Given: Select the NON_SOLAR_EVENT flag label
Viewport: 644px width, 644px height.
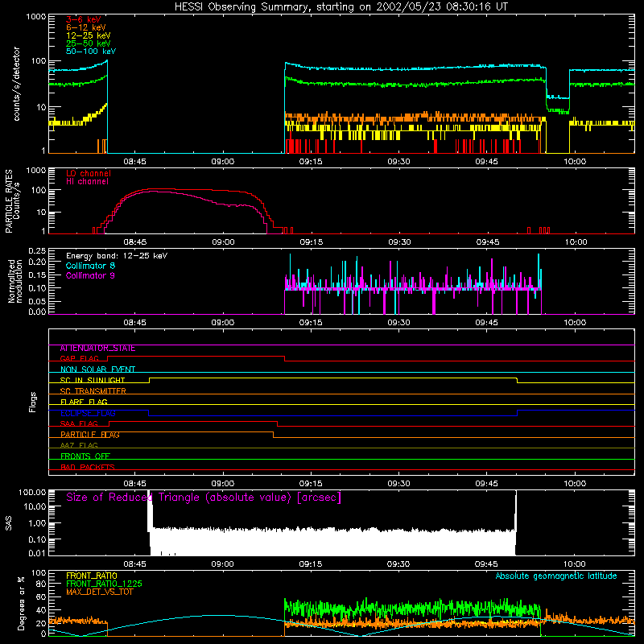Looking at the screenshot, I should pos(97,369).
